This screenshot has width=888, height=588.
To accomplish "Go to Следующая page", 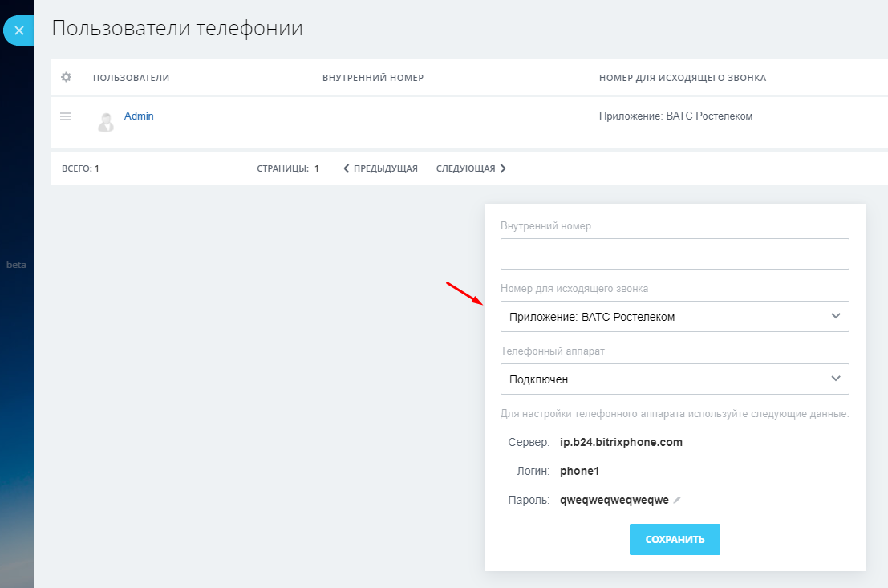I will tap(471, 168).
